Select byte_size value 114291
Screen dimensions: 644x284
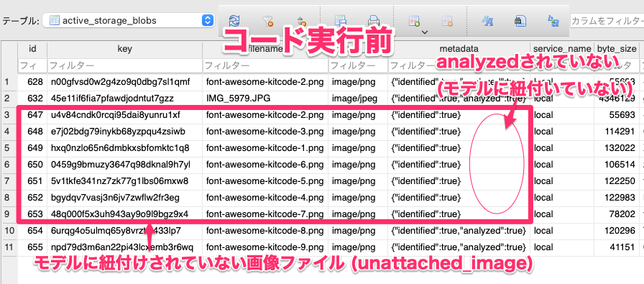click(x=617, y=132)
